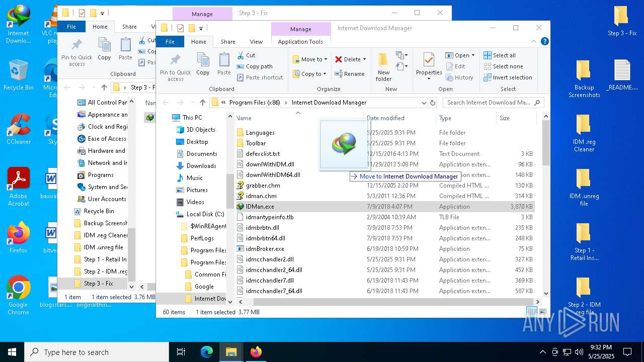Image resolution: width=644 pixels, height=362 pixels.
Task: Select 3D Objects in navigation tree
Action: [200, 130]
